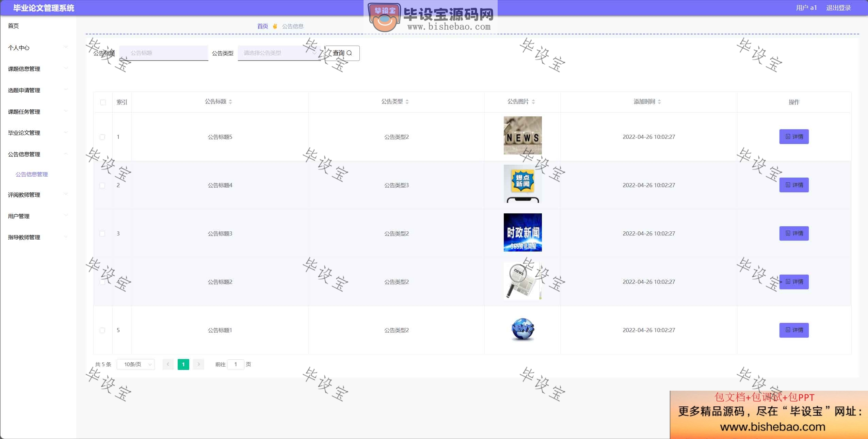Expand 选题申请管理 sidebar menu
Viewport: 868px width, 439px height.
[x=38, y=90]
